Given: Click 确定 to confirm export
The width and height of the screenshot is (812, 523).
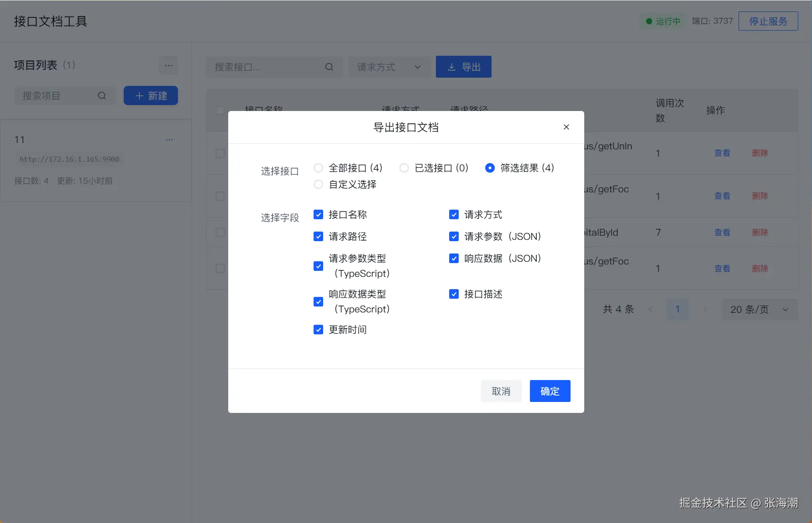Looking at the screenshot, I should click(x=550, y=391).
